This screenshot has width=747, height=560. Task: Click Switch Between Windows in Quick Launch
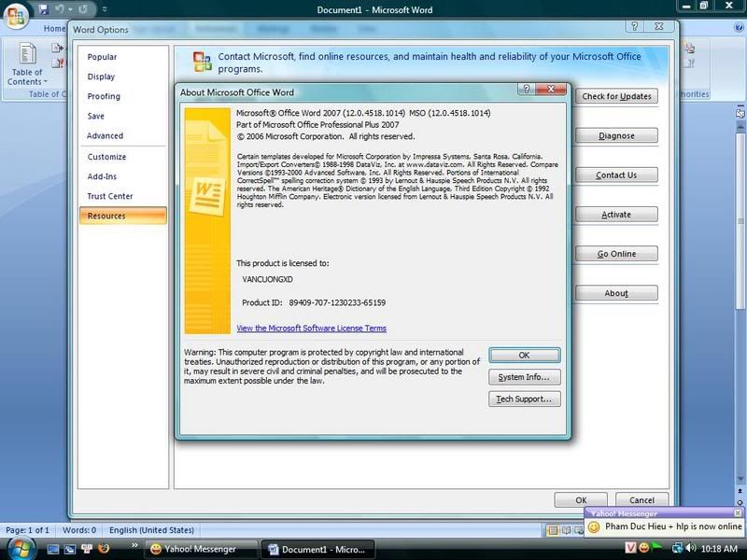69,549
